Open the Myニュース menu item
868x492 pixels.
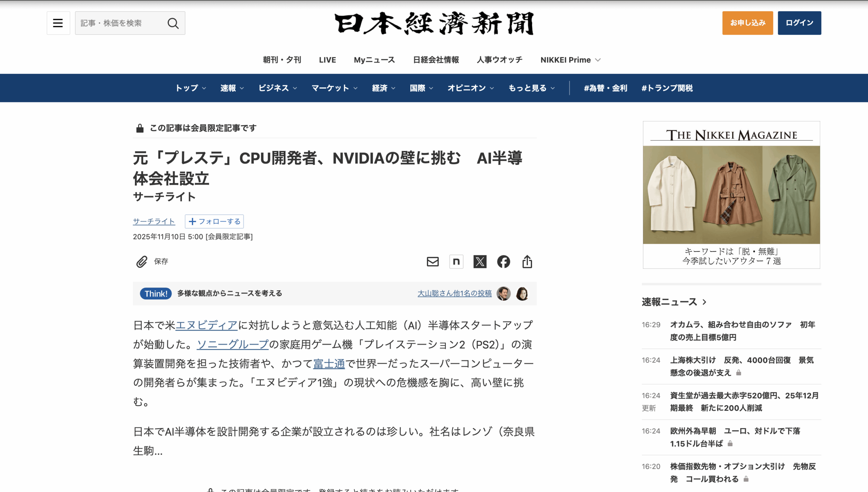[374, 60]
